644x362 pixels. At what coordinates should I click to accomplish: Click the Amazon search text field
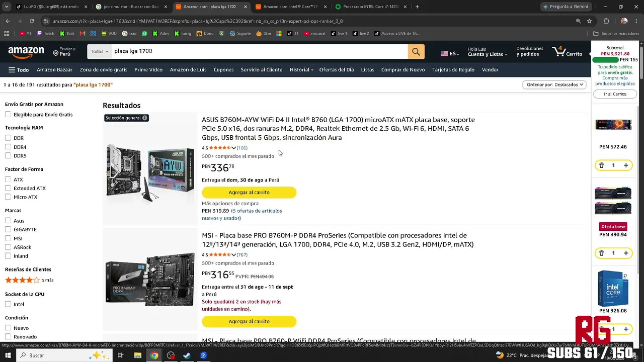(x=259, y=51)
